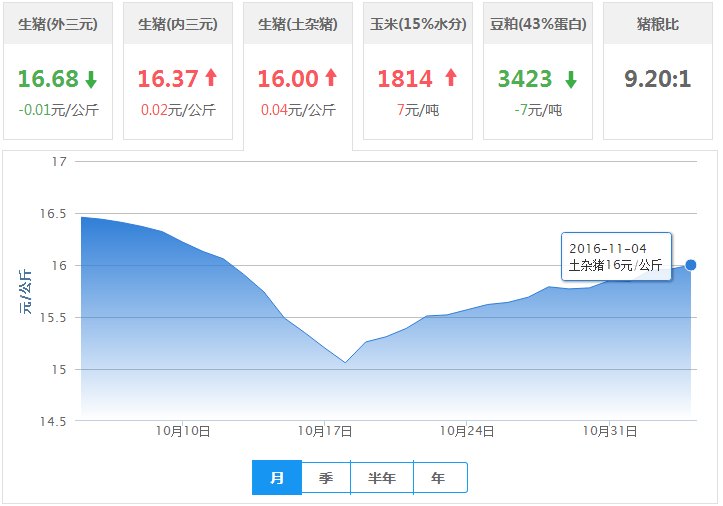This screenshot has width=723, height=506.
Task: Select the 豆粕(43%蛋白) tab
Action: (538, 24)
